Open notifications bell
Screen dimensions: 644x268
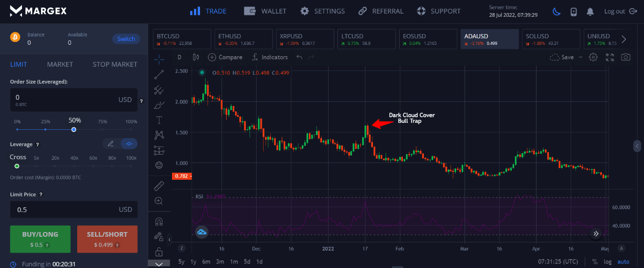coord(590,11)
